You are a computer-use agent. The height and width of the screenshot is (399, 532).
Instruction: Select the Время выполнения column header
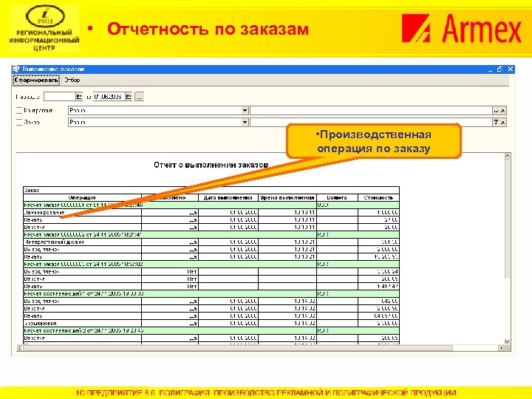pos(287,197)
